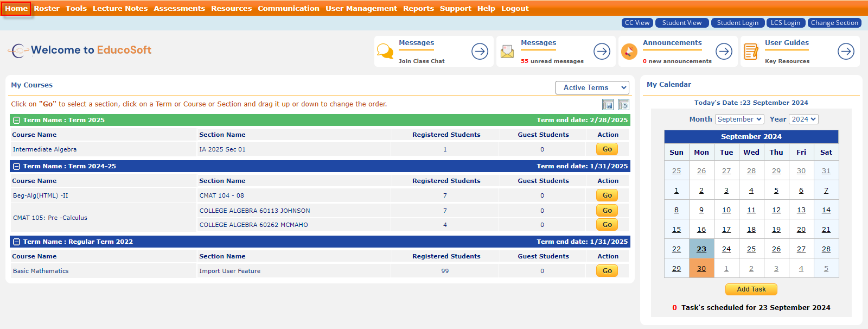The image size is (868, 329).
Task: Click the Add Task button
Action: pyautogui.click(x=751, y=289)
